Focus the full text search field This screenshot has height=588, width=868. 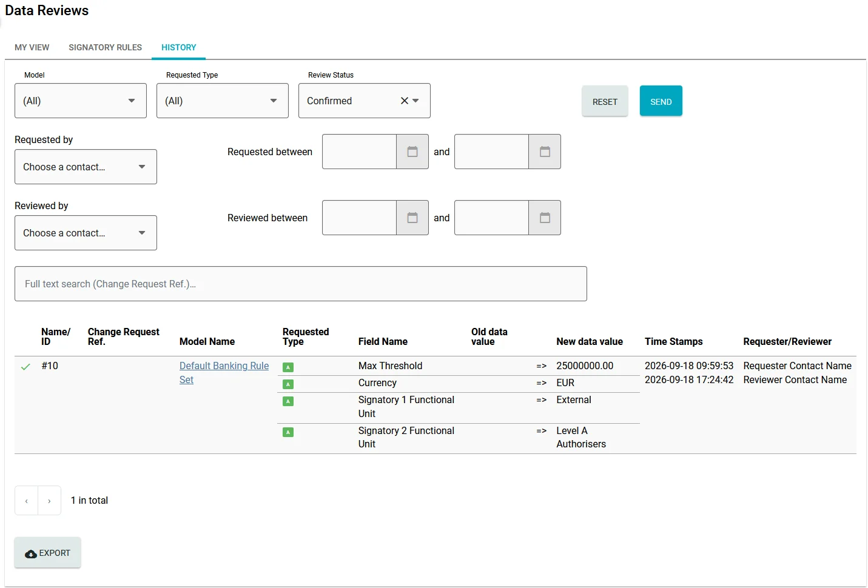301,284
